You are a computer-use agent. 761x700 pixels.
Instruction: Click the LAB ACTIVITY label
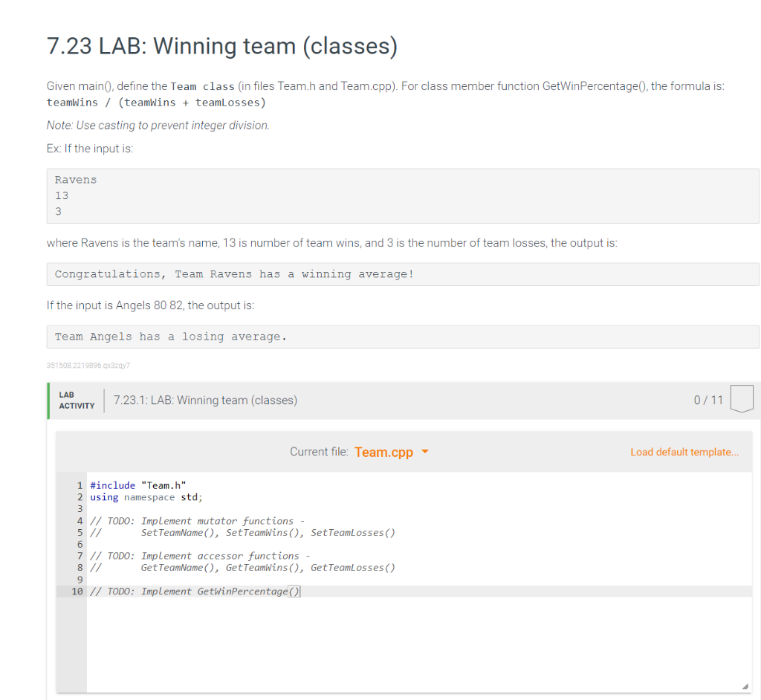pos(77,401)
